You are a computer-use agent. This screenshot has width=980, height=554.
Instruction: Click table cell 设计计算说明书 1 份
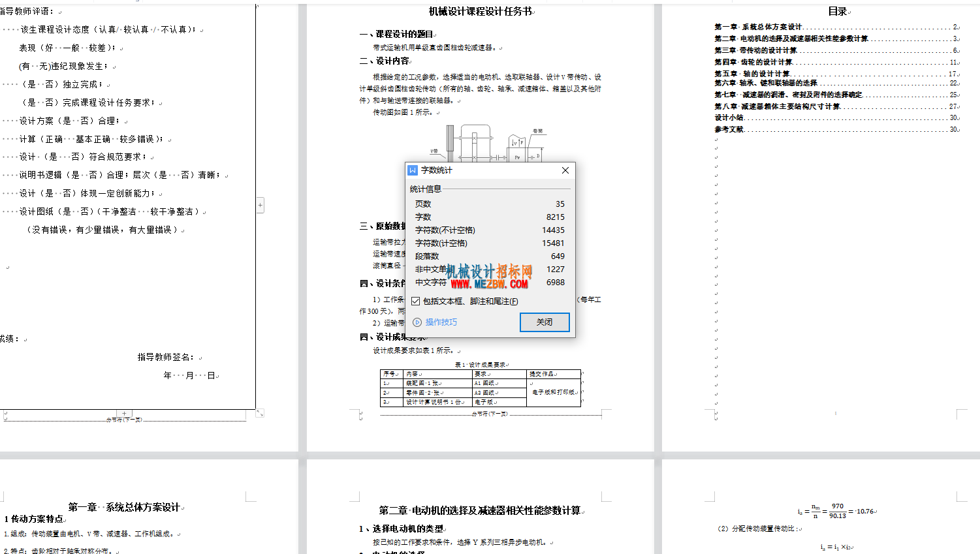click(438, 402)
